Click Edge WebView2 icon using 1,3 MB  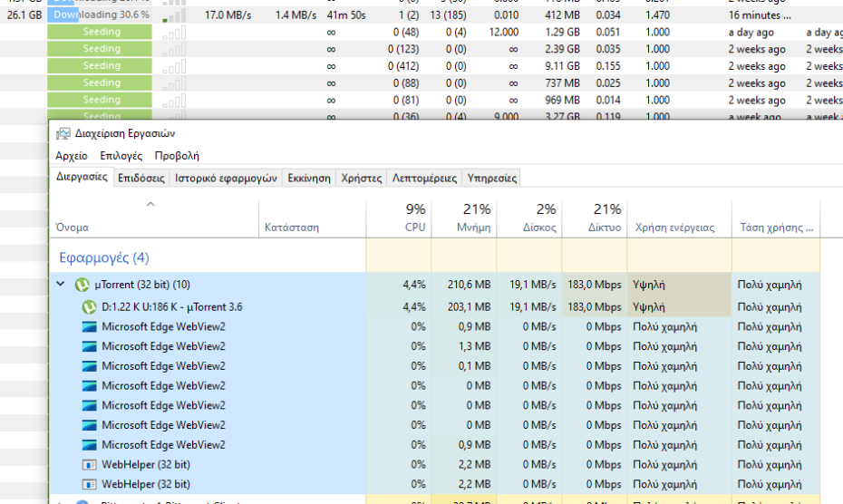coord(89,346)
